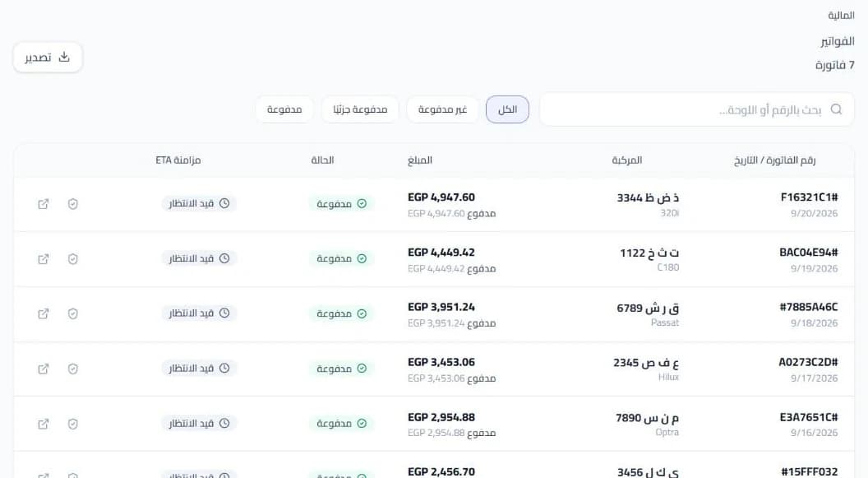Click amount EGP 2,456.70
Image resolution: width=868 pixels, height=478 pixels.
click(441, 472)
